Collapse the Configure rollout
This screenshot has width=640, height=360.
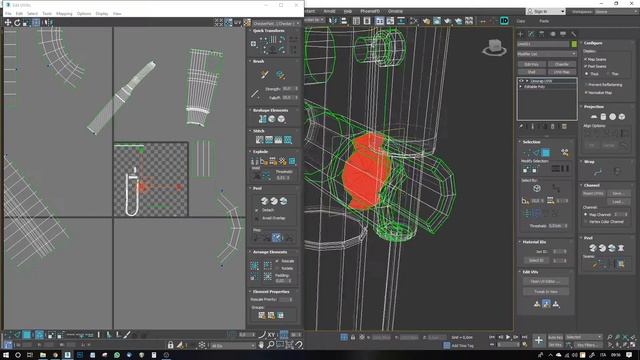581,43
